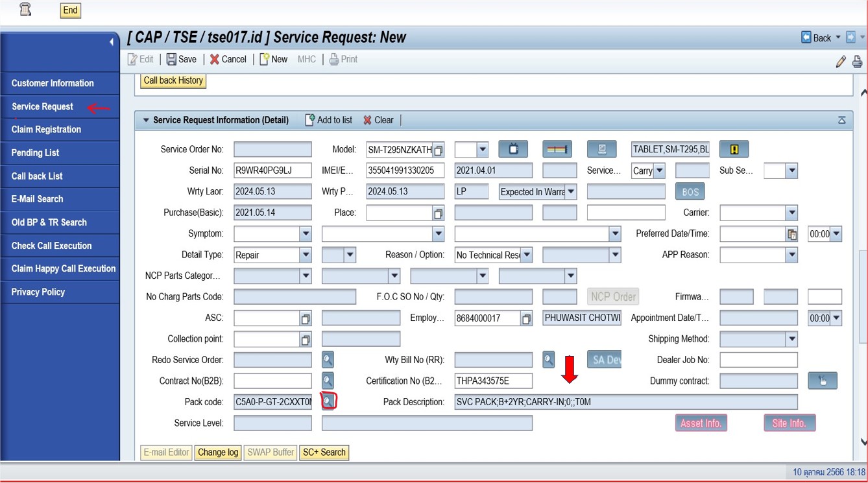Click Cancel in the toolbar

228,59
